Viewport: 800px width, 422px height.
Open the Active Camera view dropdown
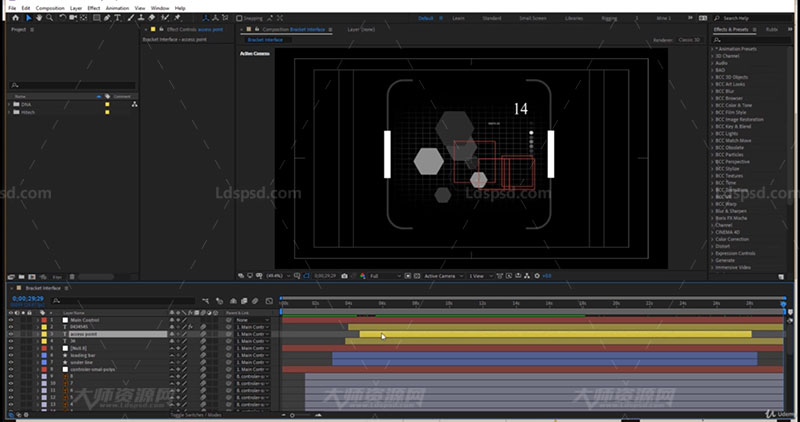[443, 276]
